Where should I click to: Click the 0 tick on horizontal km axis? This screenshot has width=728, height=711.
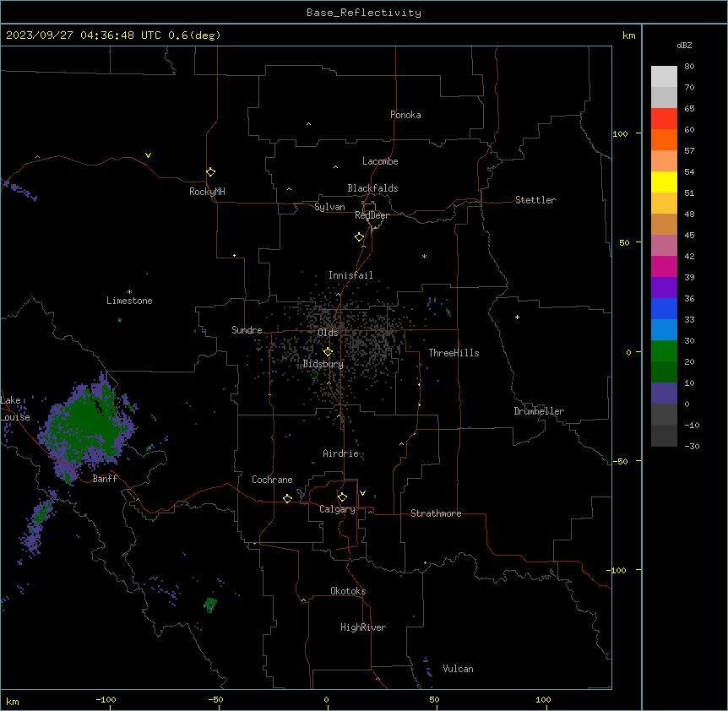click(x=326, y=699)
